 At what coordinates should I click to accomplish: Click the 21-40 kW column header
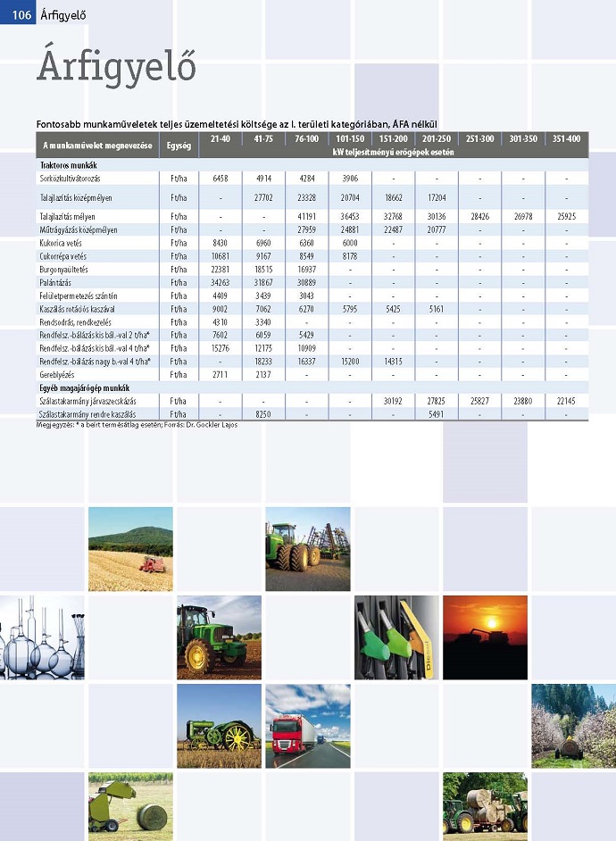point(221,138)
